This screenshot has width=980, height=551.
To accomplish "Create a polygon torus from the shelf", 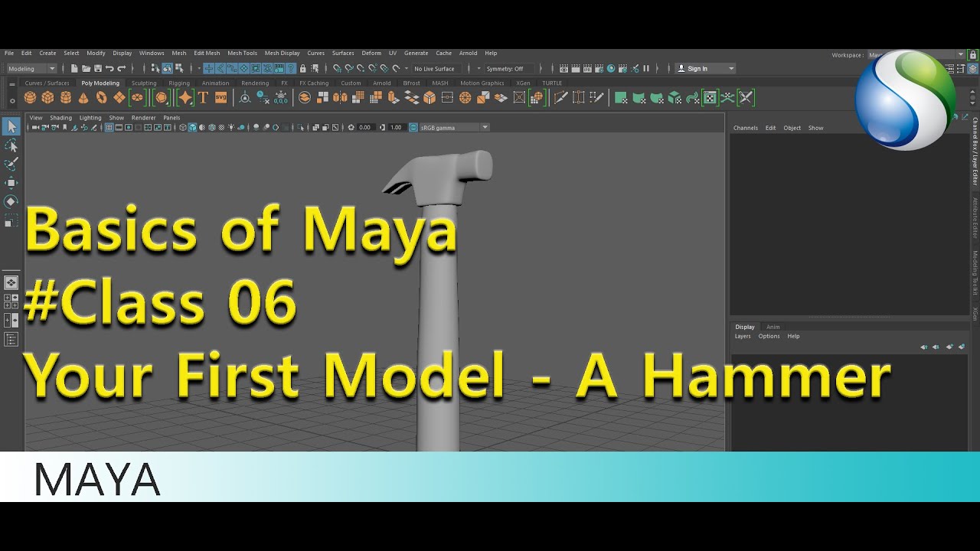I will [101, 97].
